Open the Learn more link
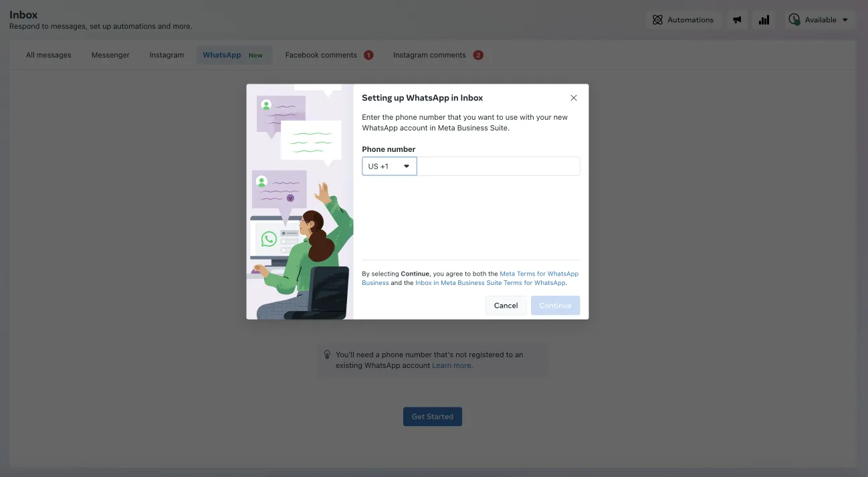868x477 pixels. coord(451,365)
